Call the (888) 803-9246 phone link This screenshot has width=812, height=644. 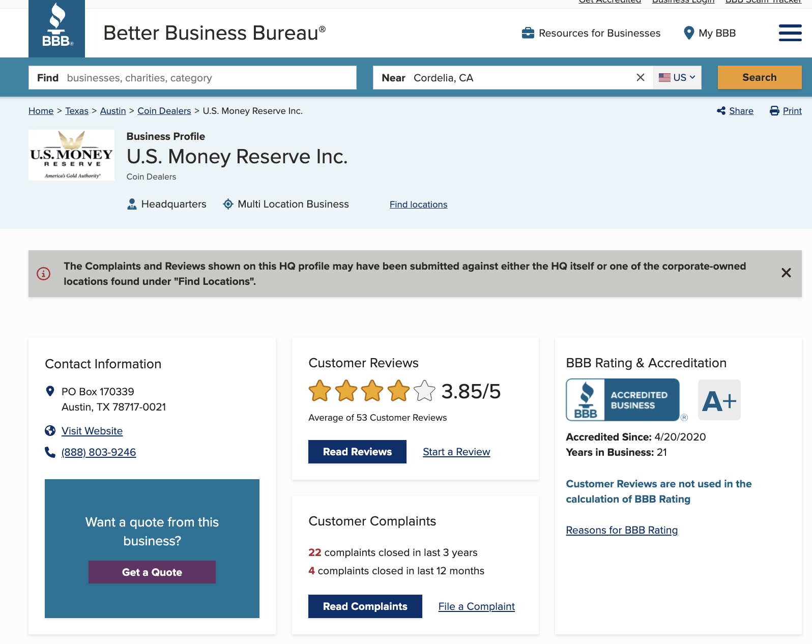[x=99, y=452]
